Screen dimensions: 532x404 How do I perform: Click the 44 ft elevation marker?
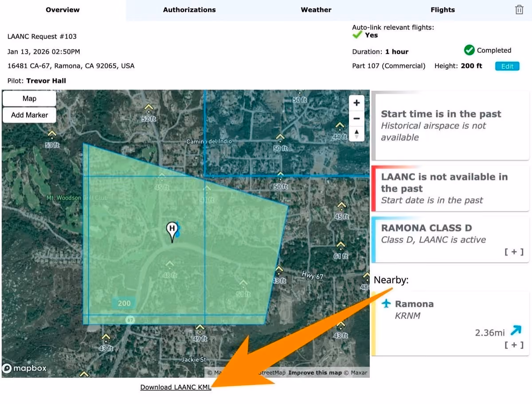click(x=340, y=131)
